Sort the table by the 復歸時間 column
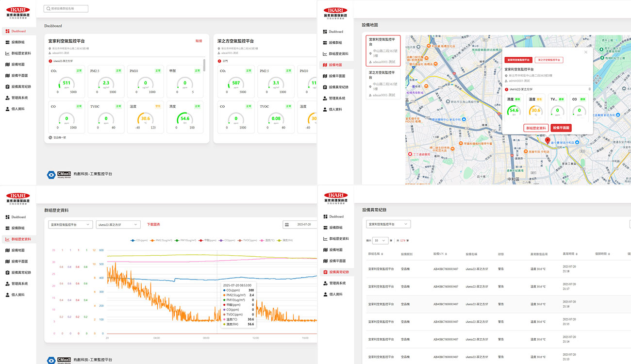This screenshot has height=364, width=631. pos(602,254)
